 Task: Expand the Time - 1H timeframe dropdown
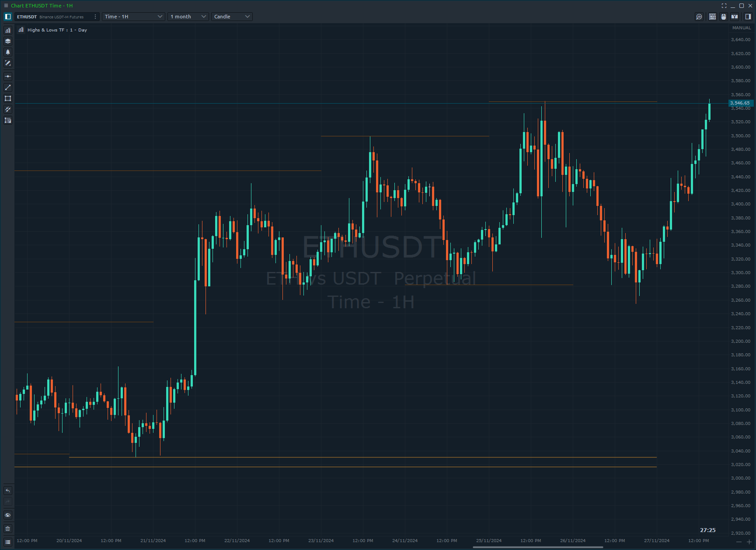pyautogui.click(x=133, y=17)
